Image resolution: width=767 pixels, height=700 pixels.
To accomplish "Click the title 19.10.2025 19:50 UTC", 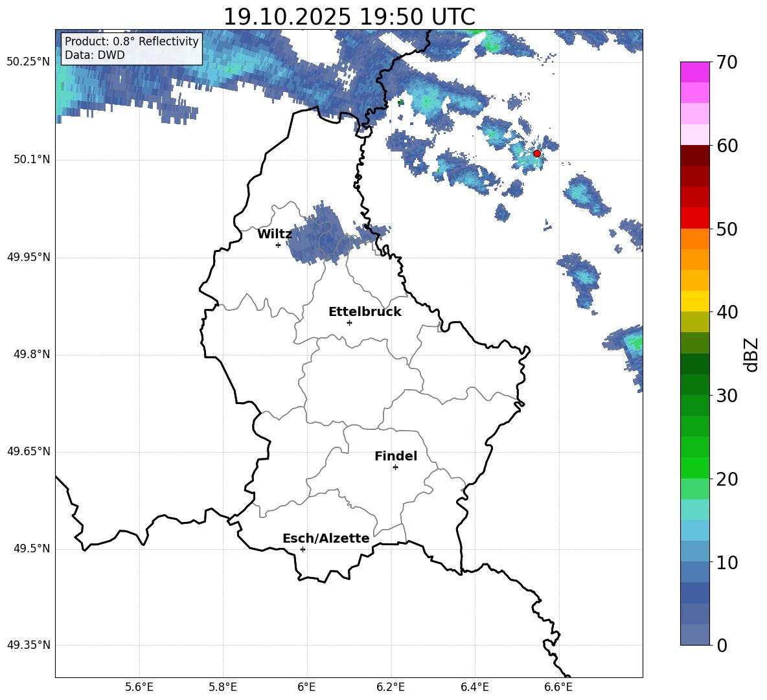I will tap(349, 17).
